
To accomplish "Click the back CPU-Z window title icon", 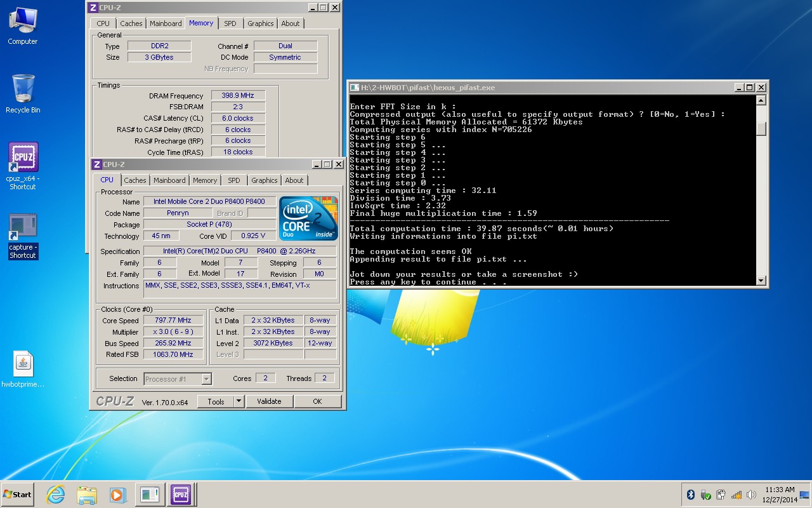I will (x=93, y=8).
